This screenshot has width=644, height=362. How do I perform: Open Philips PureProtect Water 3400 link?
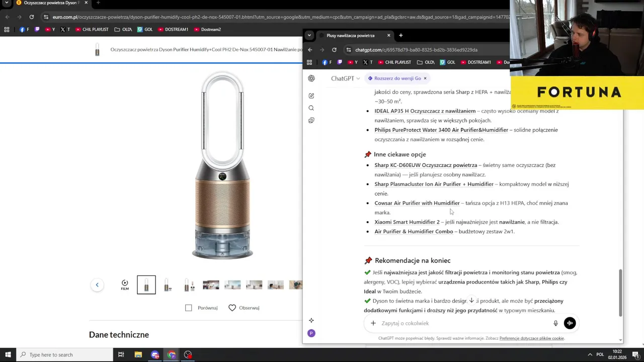pyautogui.click(x=441, y=130)
